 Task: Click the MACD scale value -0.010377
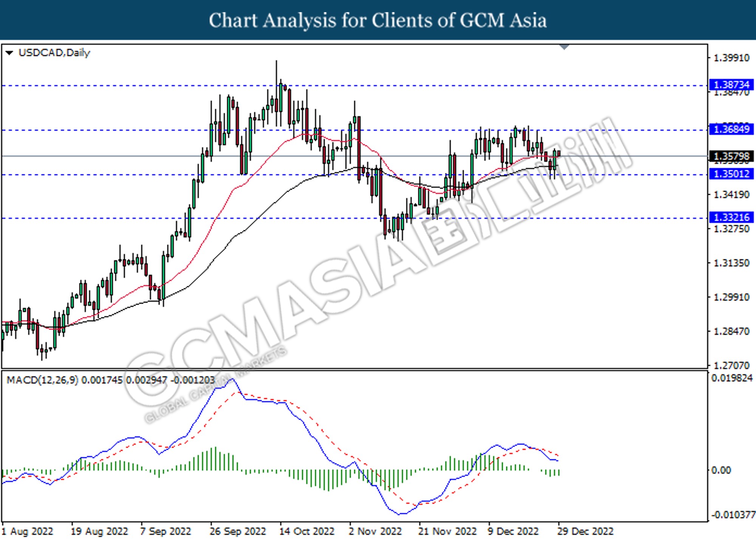click(733, 515)
